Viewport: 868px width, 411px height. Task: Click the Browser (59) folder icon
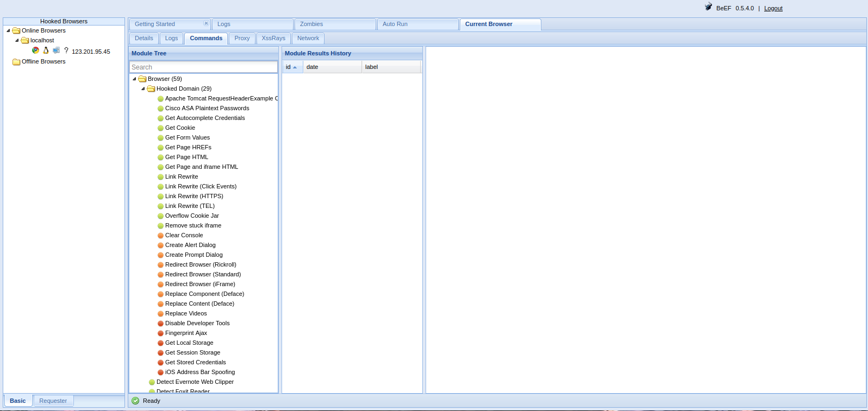coord(142,79)
